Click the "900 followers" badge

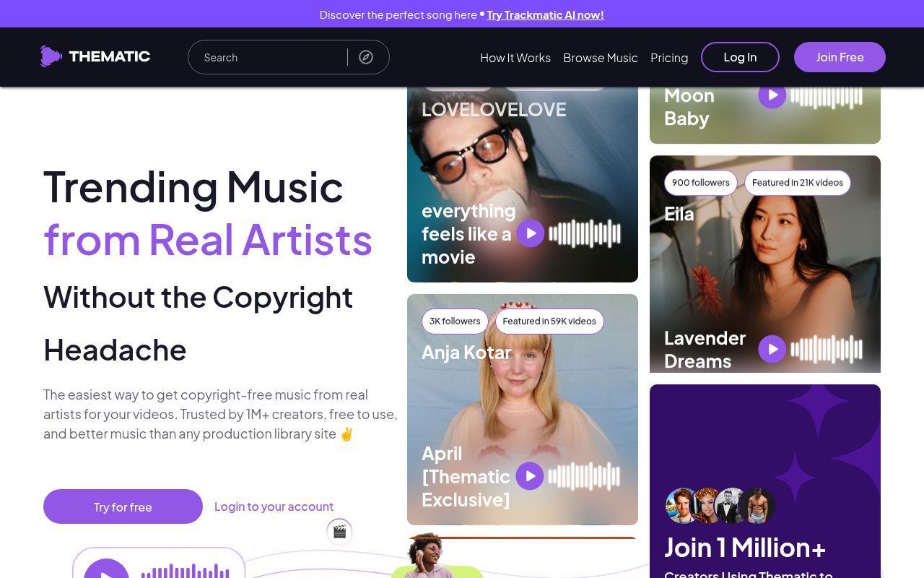[x=701, y=183]
